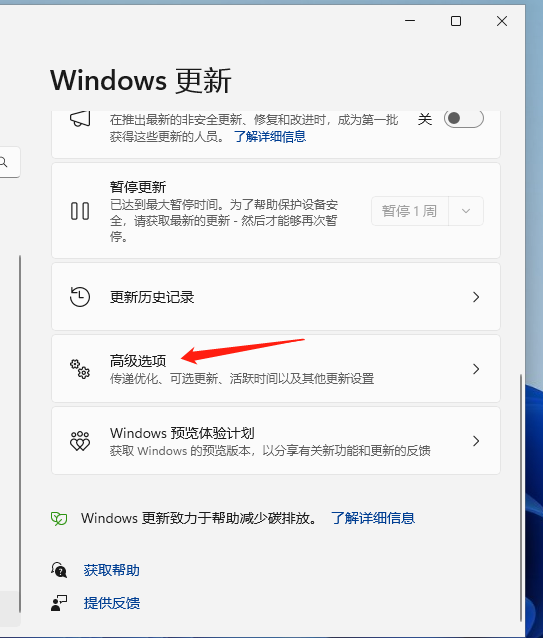This screenshot has height=638, width=543.
Task: Click the gears icon for 高级选项
Action: coord(80,369)
